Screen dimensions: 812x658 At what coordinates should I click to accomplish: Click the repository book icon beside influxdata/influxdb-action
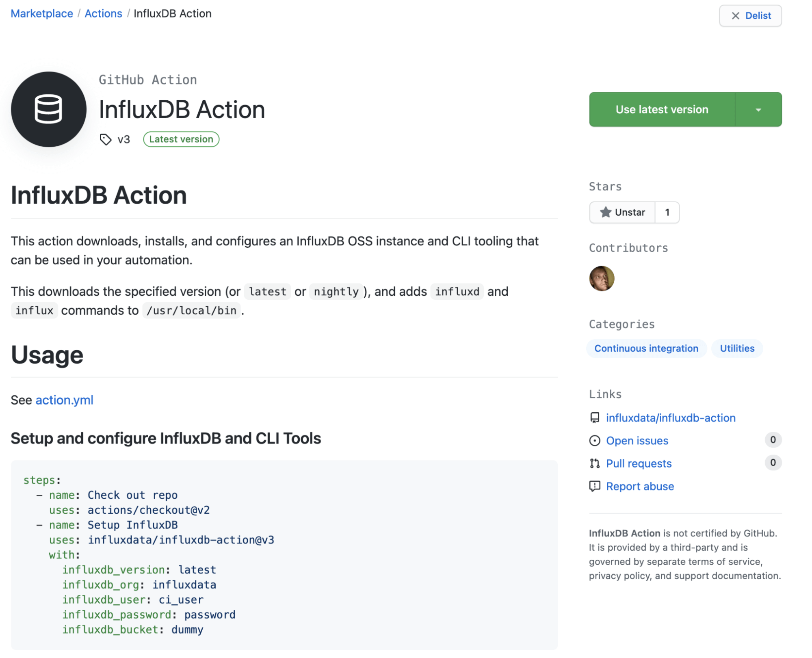coord(594,418)
